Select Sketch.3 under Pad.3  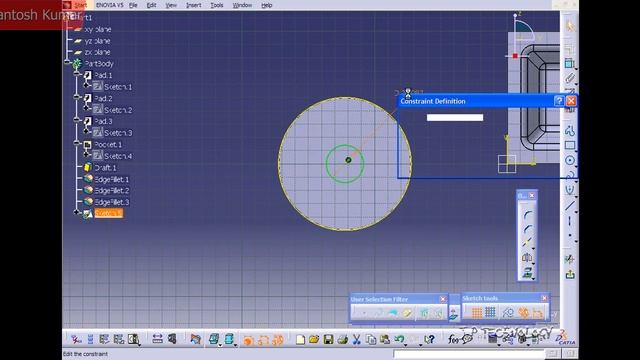pyautogui.click(x=118, y=133)
